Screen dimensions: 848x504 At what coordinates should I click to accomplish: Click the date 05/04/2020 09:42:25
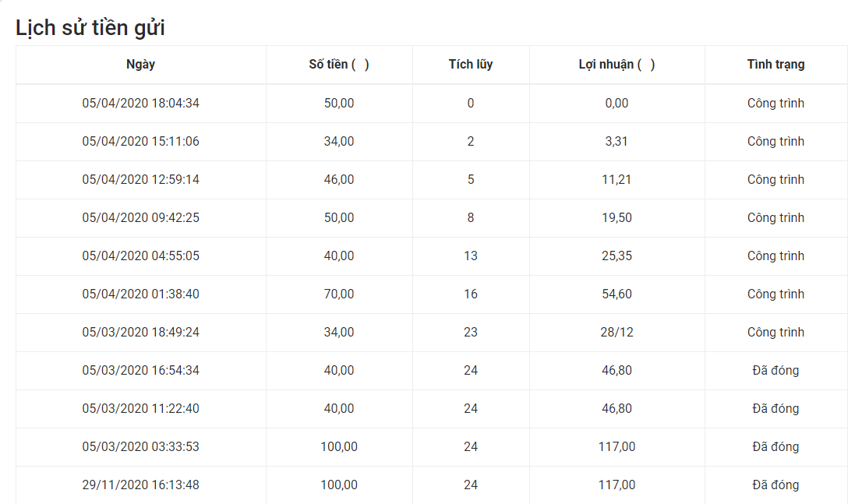pos(140,217)
